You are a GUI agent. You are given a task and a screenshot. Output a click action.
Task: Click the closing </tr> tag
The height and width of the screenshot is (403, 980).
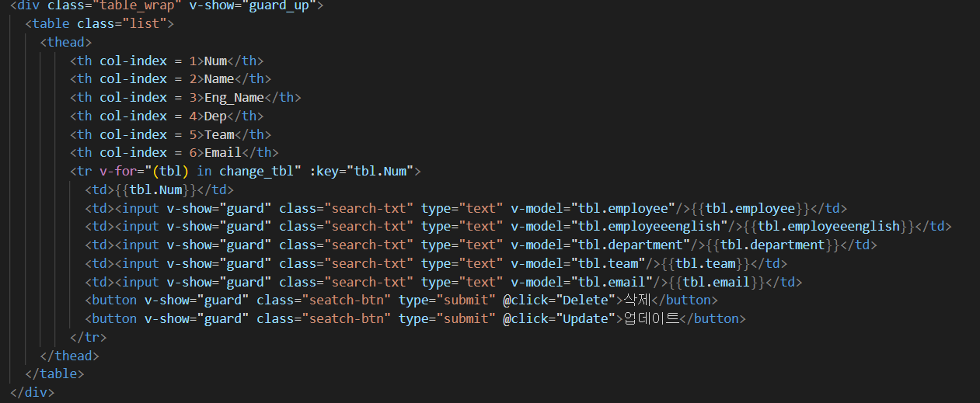pos(88,338)
